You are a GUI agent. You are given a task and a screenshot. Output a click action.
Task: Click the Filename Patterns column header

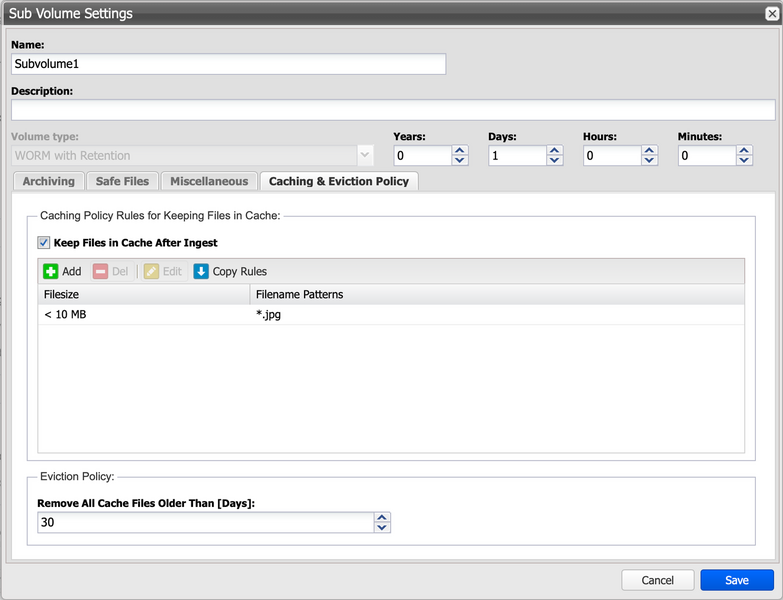tap(496, 294)
